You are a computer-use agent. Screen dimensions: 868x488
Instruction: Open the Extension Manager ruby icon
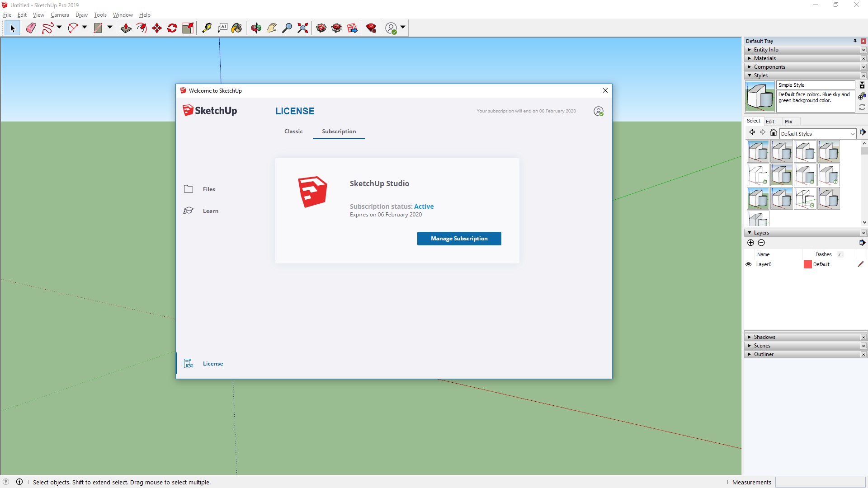click(x=371, y=28)
